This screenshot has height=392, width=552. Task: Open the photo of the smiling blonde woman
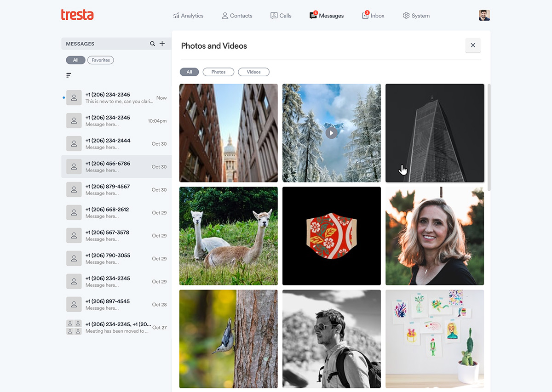[x=435, y=236]
